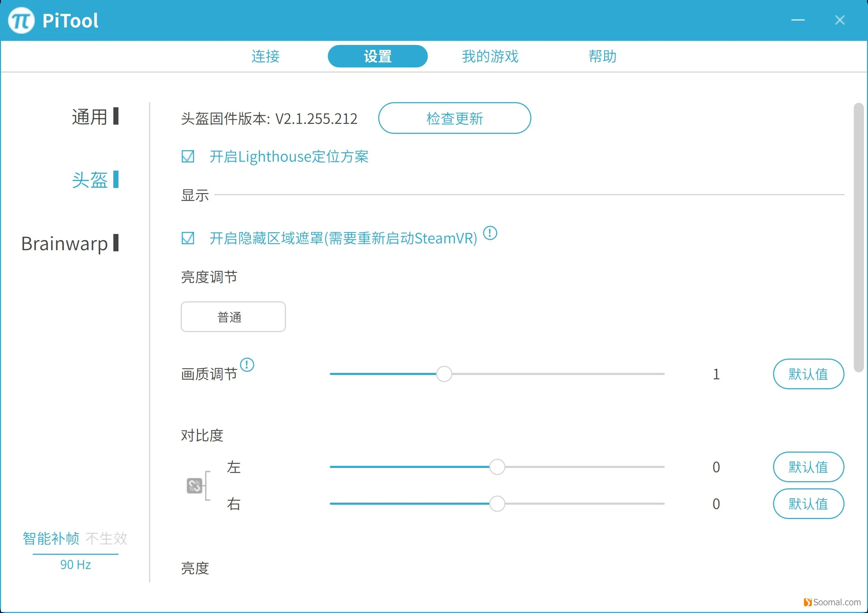Click the 左 contrast slider handle
Viewport: 868px width, 613px height.
point(497,467)
